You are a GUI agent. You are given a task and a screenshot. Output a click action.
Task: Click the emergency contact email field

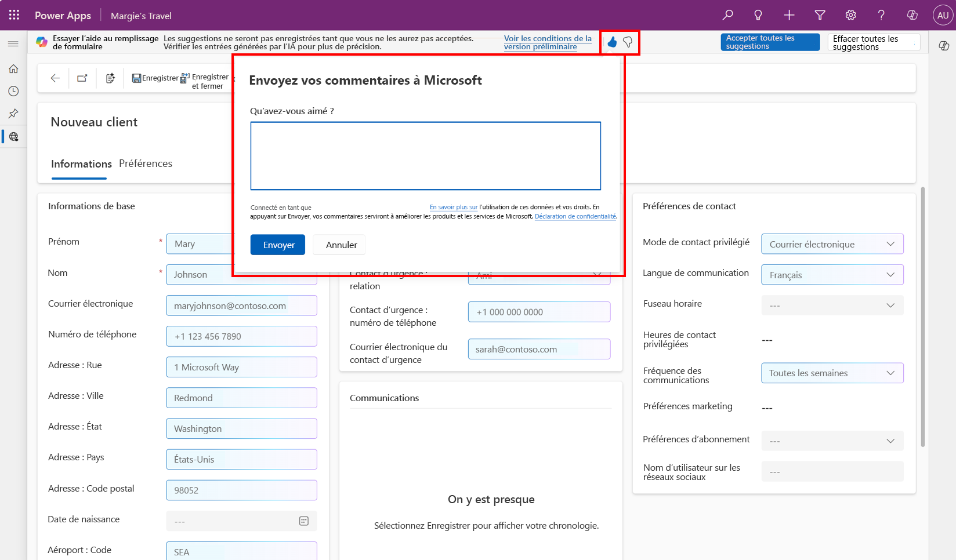539,349
